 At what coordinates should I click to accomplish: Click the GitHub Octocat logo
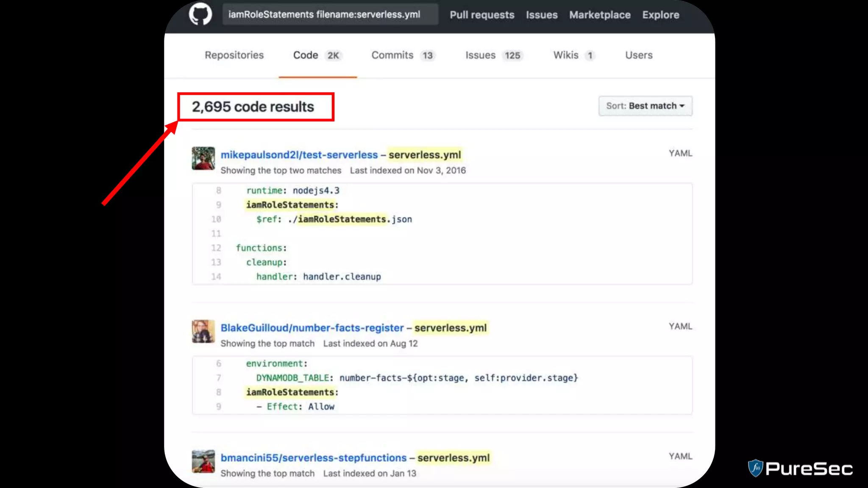[x=200, y=14]
